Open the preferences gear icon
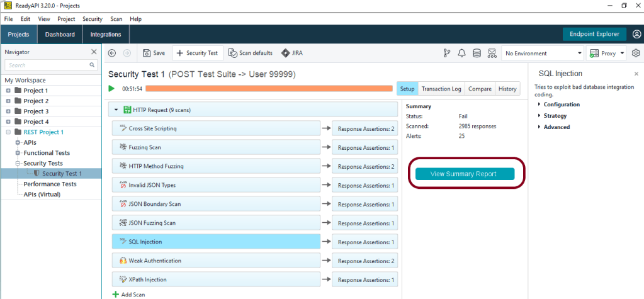The width and height of the screenshot is (644, 299). click(636, 54)
